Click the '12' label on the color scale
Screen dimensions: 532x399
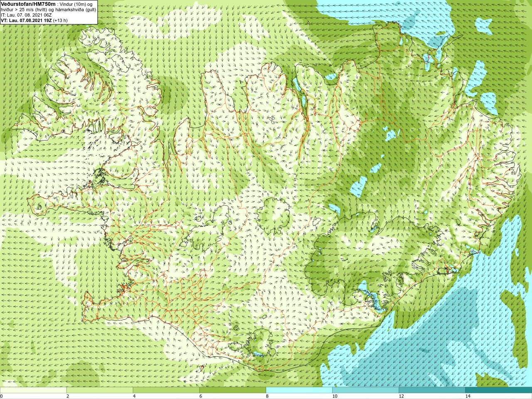(x=401, y=396)
